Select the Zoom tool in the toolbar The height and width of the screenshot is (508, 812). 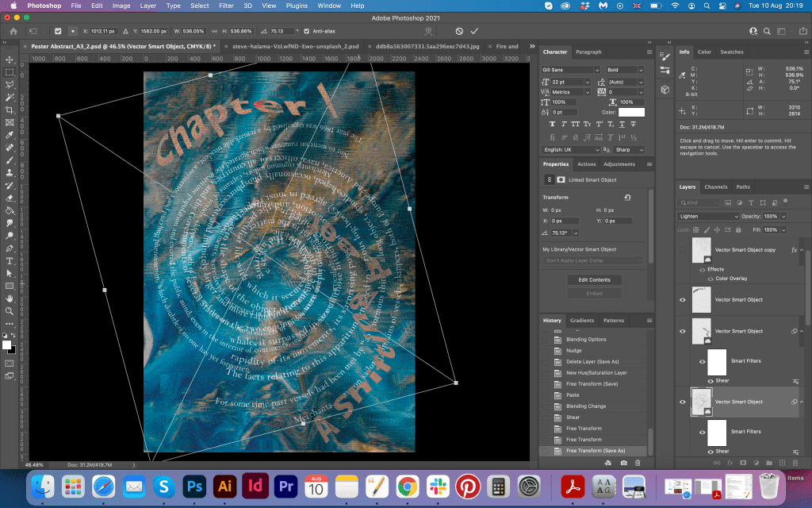10,311
